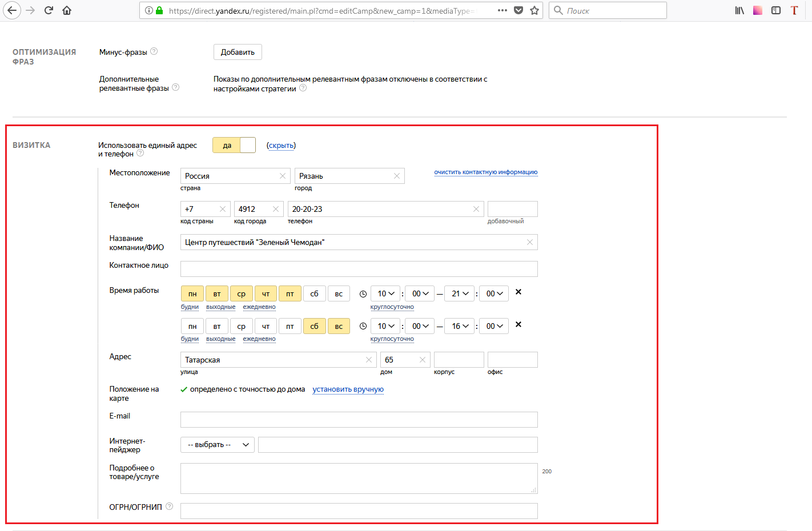Open start minutes dropdown in second row
The height and width of the screenshot is (531, 812).
(x=420, y=326)
